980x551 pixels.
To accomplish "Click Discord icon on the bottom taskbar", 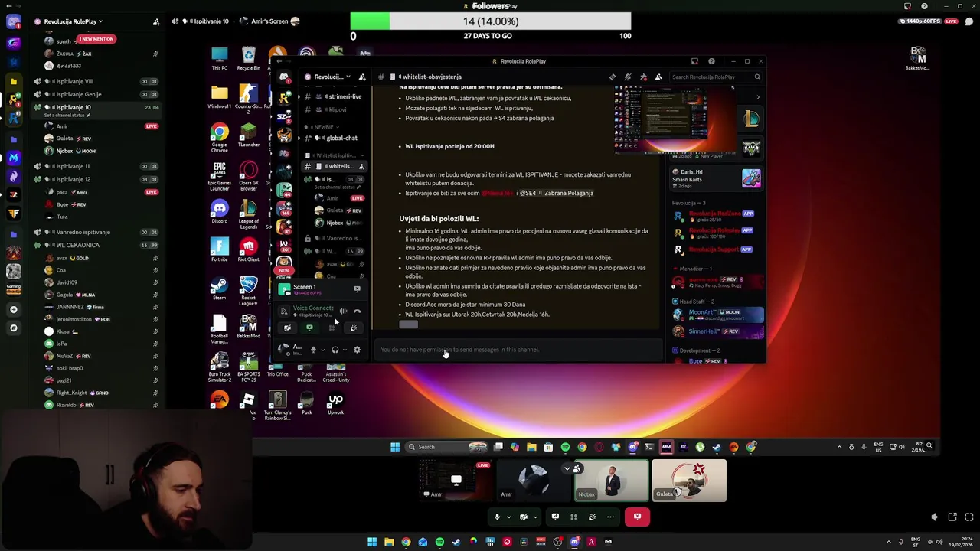I will tap(574, 542).
